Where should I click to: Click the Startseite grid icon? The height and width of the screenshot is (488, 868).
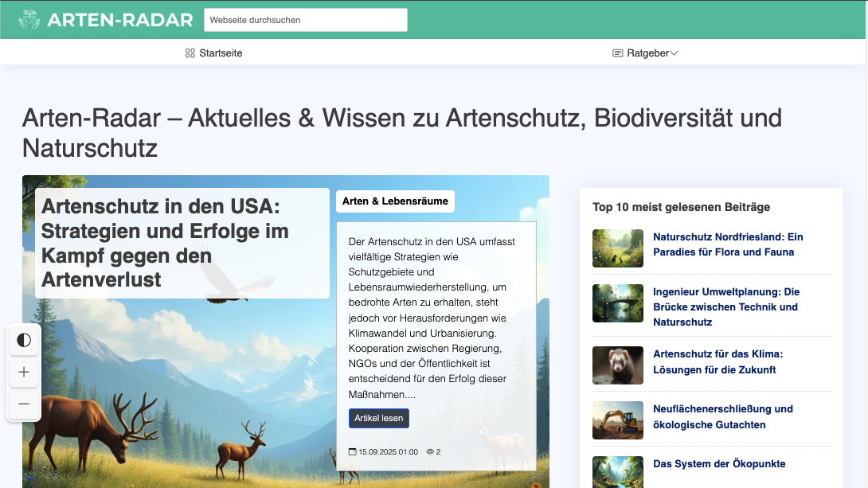190,53
